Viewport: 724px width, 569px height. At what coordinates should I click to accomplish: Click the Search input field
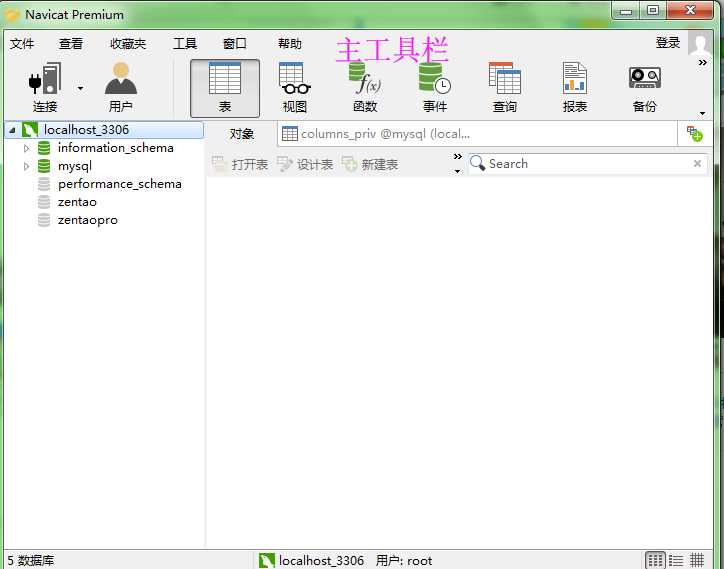click(x=587, y=164)
